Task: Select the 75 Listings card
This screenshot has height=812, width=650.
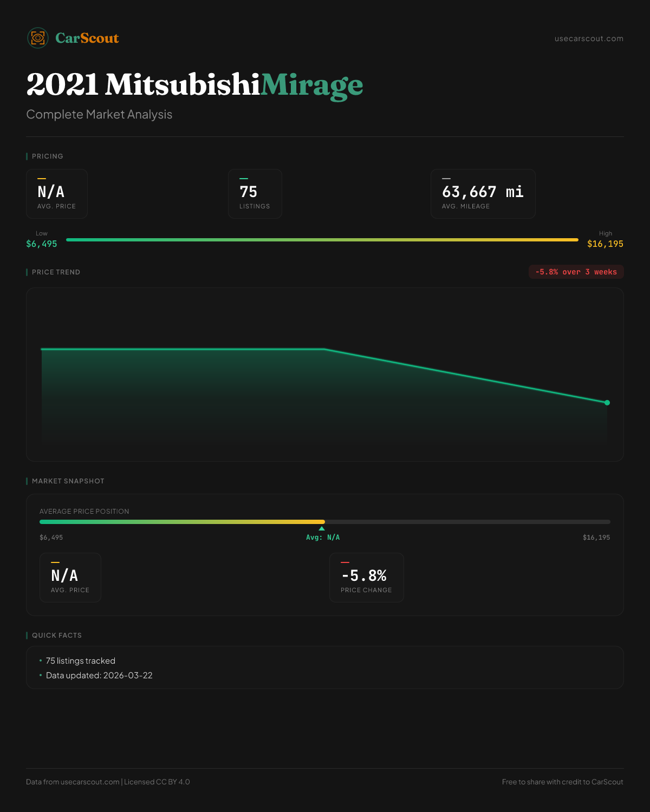Action: [x=255, y=194]
